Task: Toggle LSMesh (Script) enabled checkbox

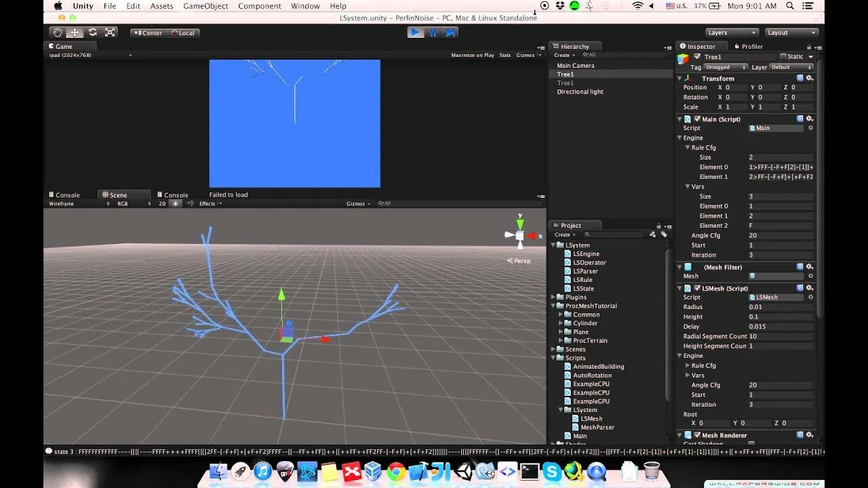Action: click(697, 288)
